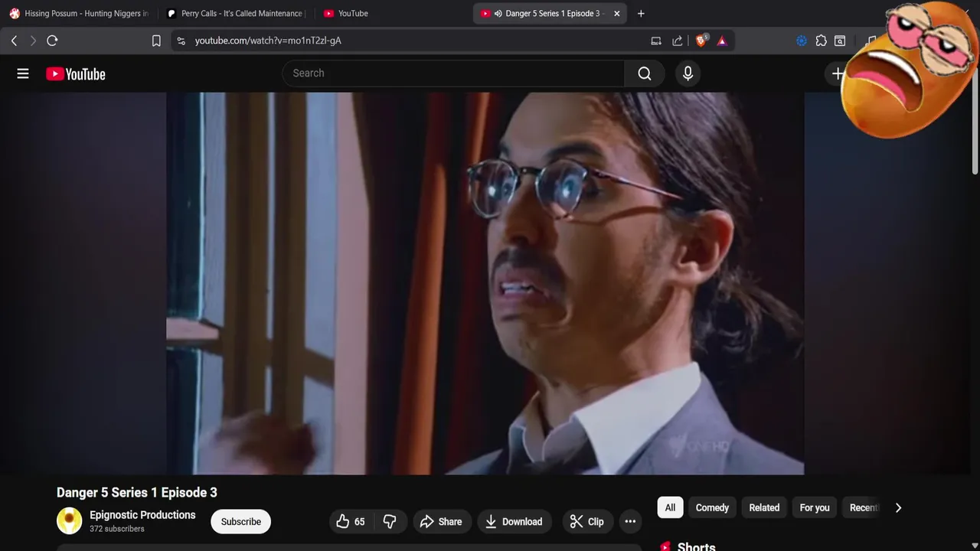Click the blue circular extension icon
This screenshot has width=980, height=551.
point(802,41)
